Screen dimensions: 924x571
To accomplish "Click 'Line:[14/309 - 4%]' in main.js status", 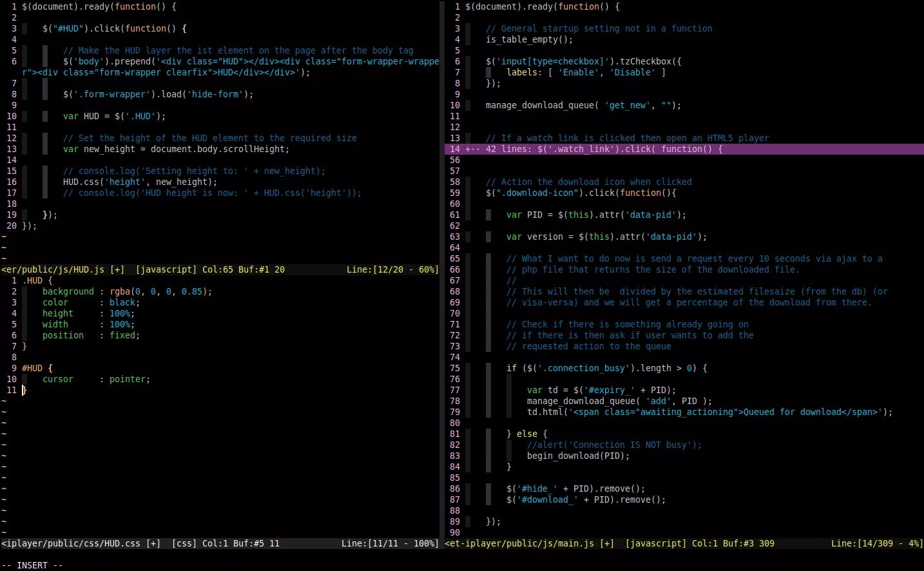I will (x=877, y=543).
